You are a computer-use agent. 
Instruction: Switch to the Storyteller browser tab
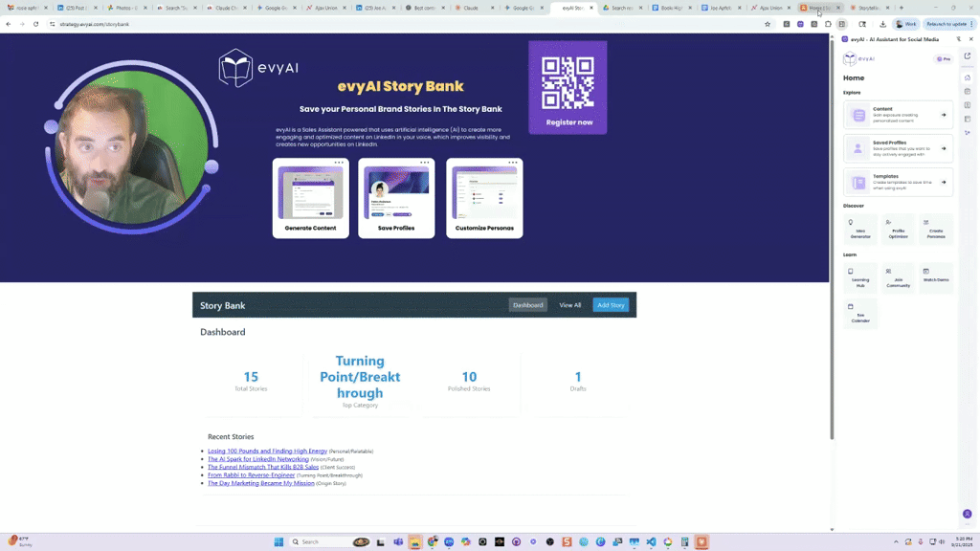[870, 8]
